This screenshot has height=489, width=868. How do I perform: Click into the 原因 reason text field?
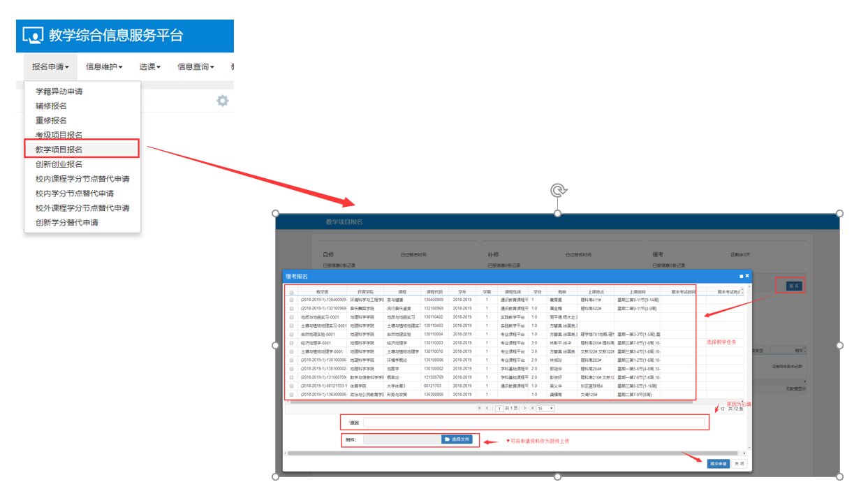tap(534, 422)
